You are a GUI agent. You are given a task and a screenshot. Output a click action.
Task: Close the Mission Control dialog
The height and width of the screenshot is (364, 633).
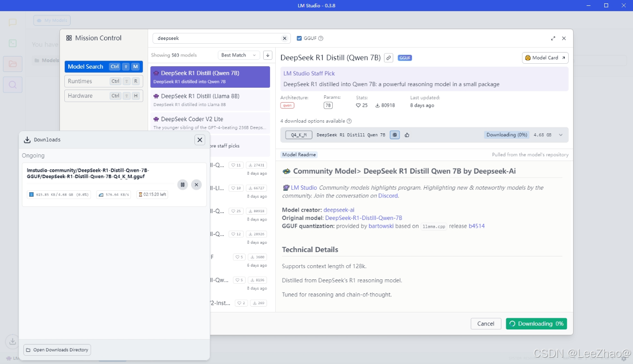tap(564, 38)
